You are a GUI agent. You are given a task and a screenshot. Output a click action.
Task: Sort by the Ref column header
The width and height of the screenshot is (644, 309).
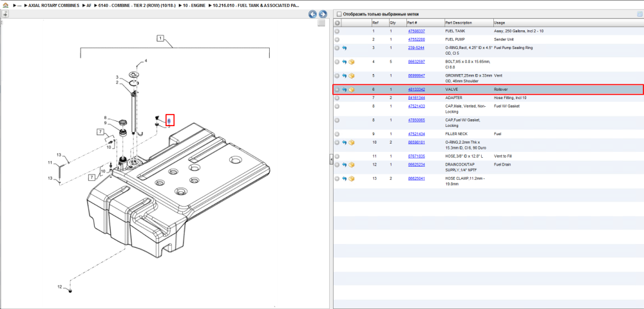pyautogui.click(x=379, y=23)
